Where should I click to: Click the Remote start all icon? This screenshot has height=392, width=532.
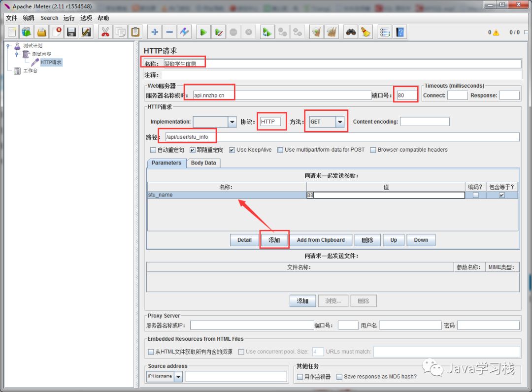pyautogui.click(x=267, y=32)
